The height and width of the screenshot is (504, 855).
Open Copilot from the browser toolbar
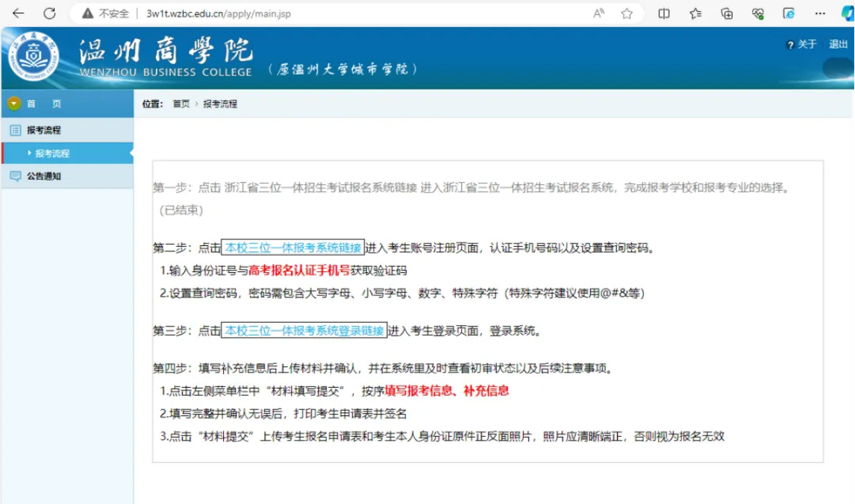tap(847, 13)
